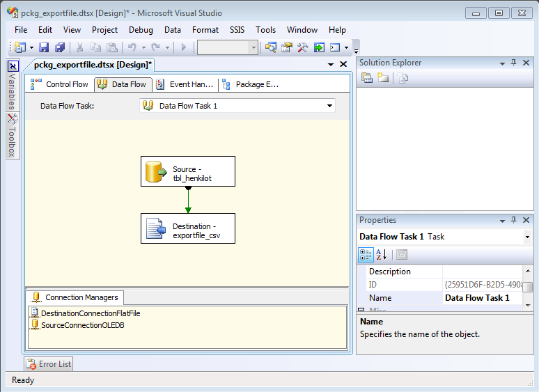Open the Properties object selector dropdown
This screenshot has width=539, height=392.
click(527, 237)
